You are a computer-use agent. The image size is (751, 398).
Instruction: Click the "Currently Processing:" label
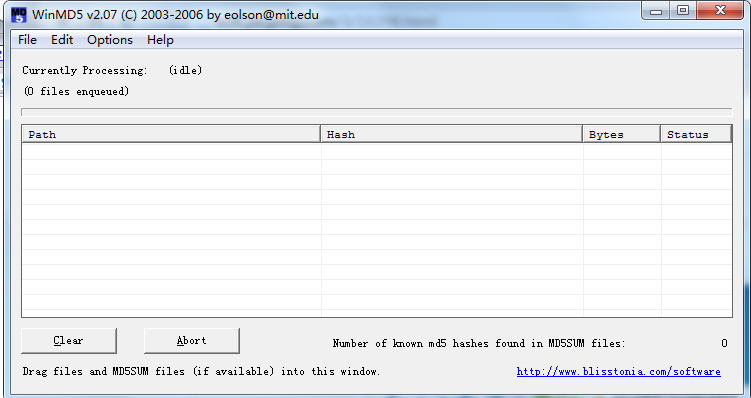[85, 70]
